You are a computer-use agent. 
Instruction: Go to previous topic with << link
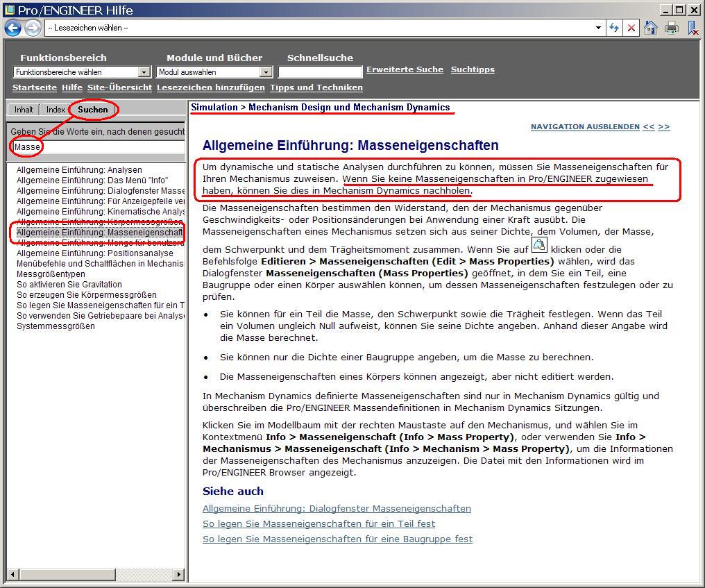pos(648,127)
